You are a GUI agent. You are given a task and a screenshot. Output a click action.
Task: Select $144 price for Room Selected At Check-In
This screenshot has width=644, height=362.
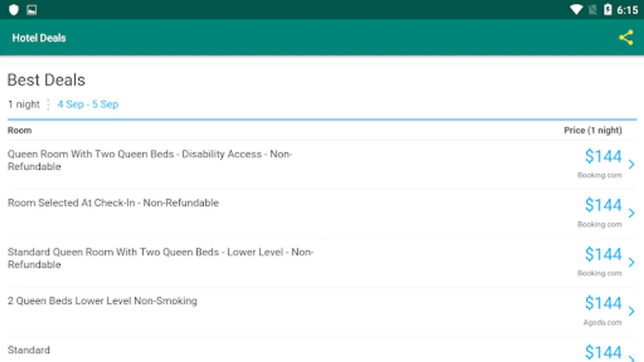tap(603, 205)
